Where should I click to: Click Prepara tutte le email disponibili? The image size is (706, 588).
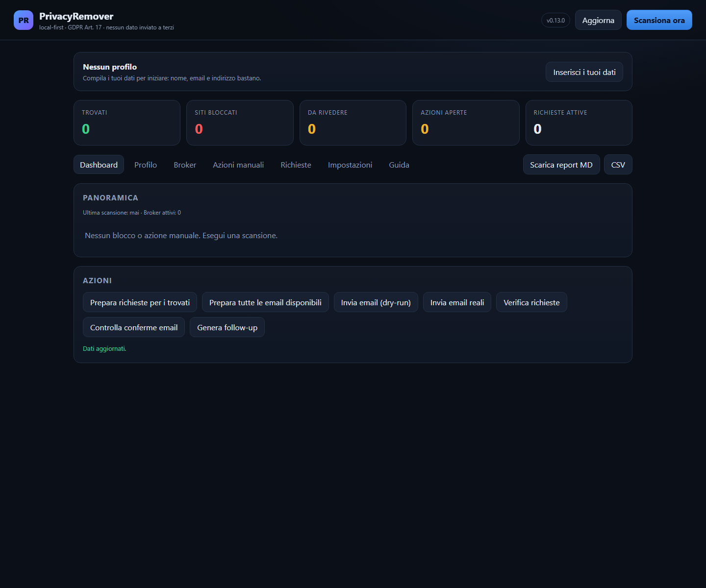(265, 302)
